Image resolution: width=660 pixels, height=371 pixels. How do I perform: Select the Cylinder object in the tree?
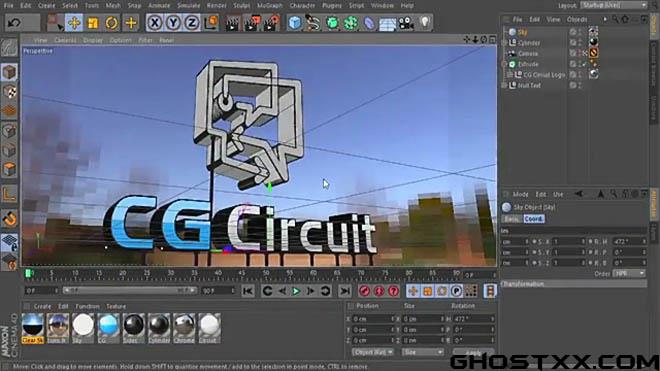click(529, 43)
